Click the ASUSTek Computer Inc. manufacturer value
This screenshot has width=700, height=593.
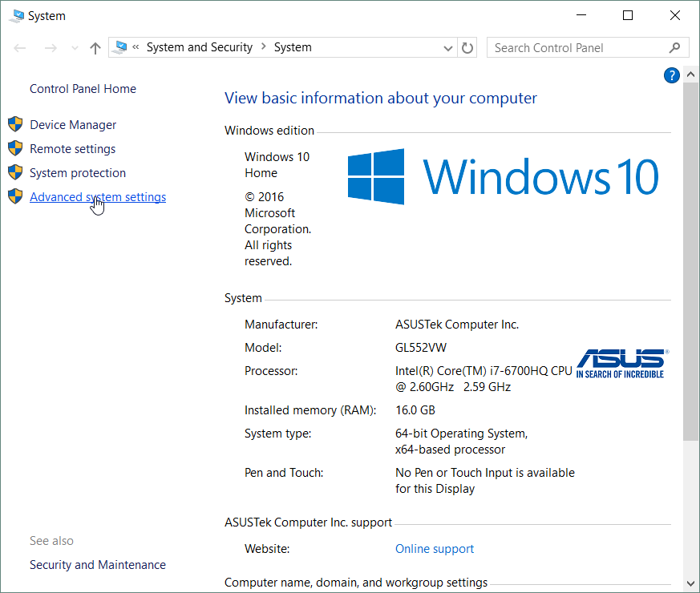[457, 325]
